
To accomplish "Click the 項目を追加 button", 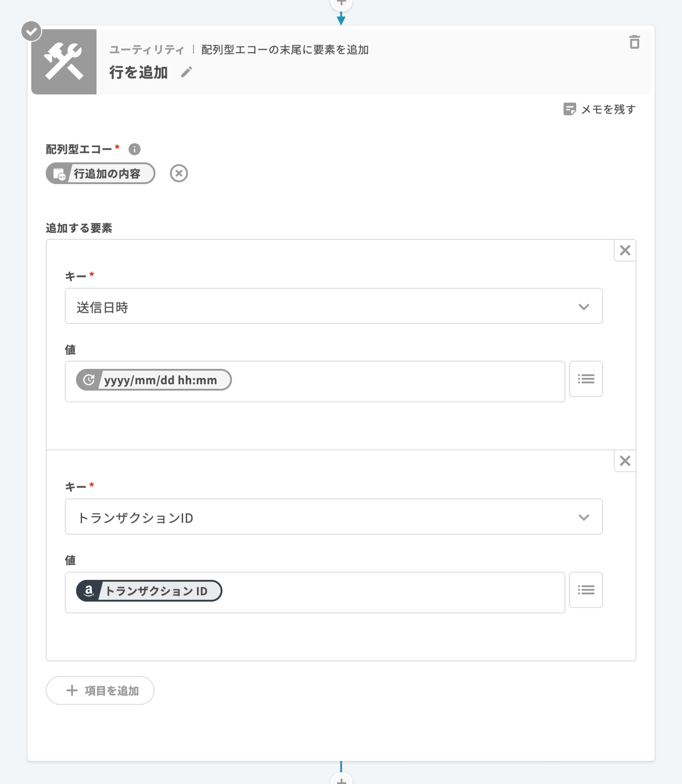I will (x=100, y=690).
